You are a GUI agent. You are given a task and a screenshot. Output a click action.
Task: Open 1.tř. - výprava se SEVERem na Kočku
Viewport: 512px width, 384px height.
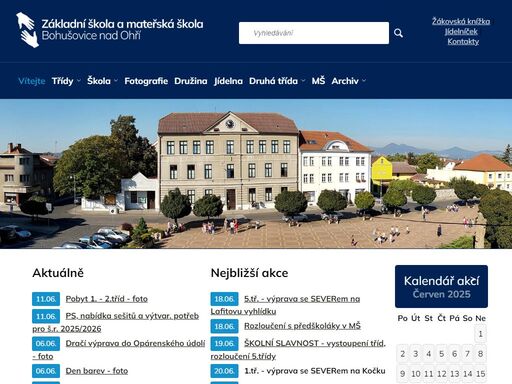point(315,371)
